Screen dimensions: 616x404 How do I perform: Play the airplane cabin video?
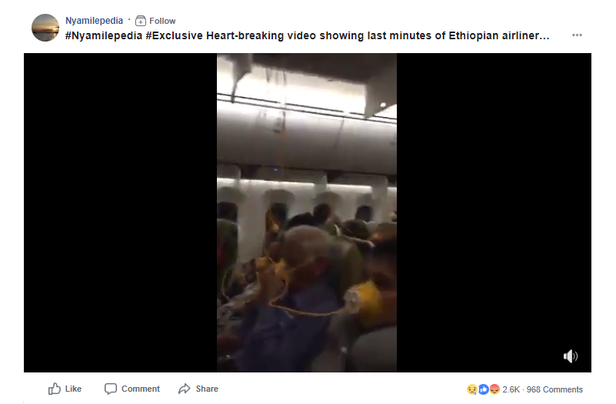coord(307,212)
